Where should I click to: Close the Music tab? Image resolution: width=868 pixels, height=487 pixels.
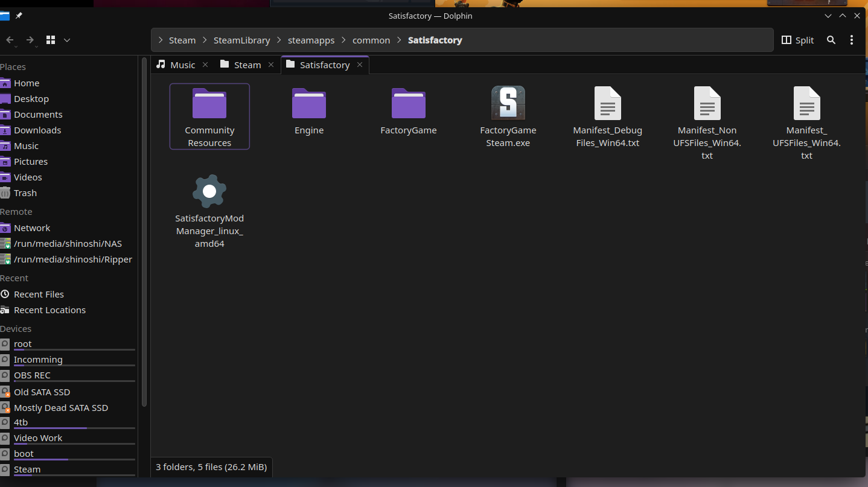pos(205,65)
